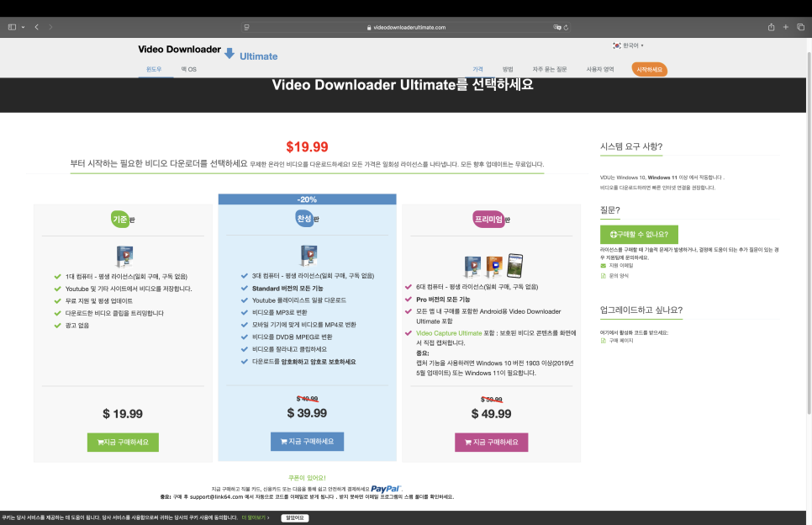The image size is (812, 525).
Task: Click the 무료 지원 및 평생 업데이트 line
Action: 99,301
